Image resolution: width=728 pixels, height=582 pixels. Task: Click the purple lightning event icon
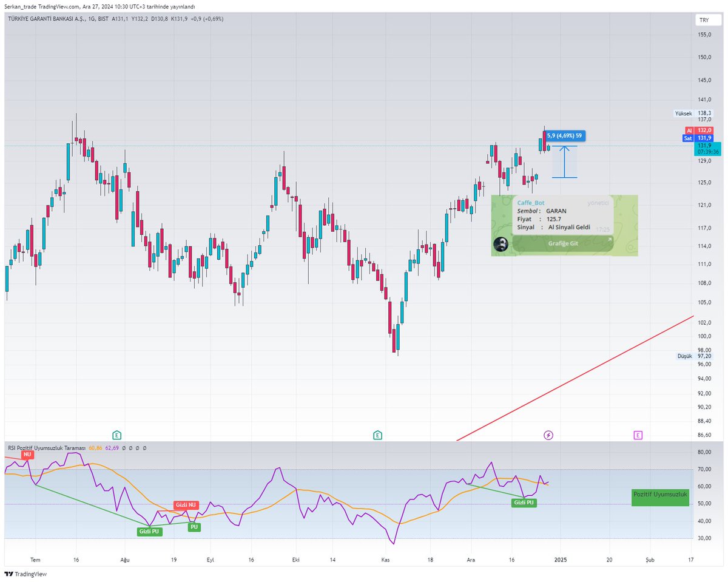coord(548,435)
